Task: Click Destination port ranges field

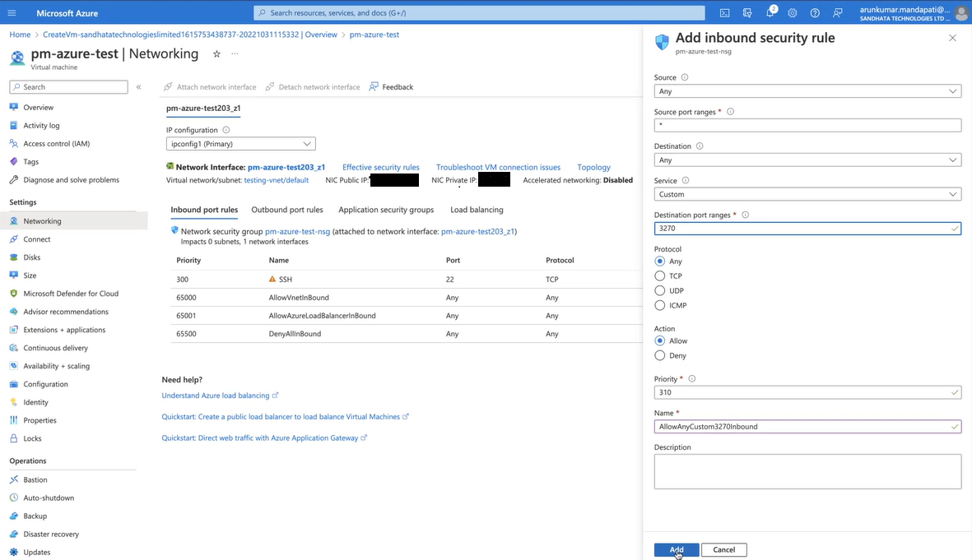Action: [807, 229]
